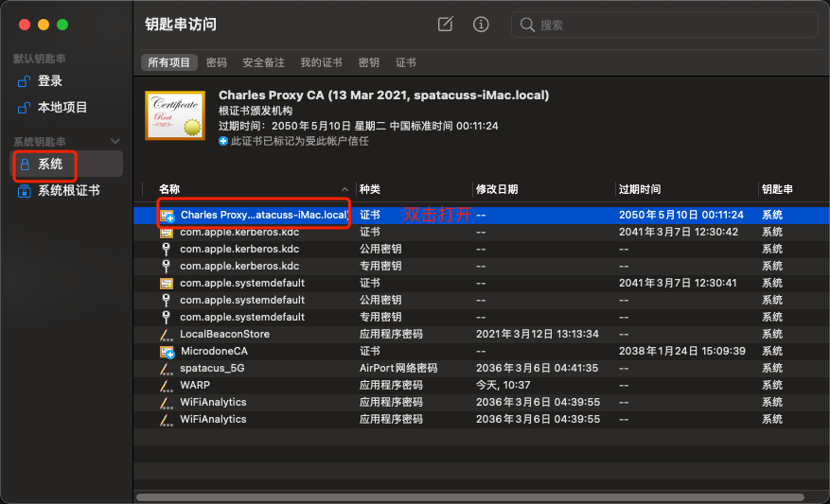
Task: Sort by 过期时间 column header
Action: point(640,189)
